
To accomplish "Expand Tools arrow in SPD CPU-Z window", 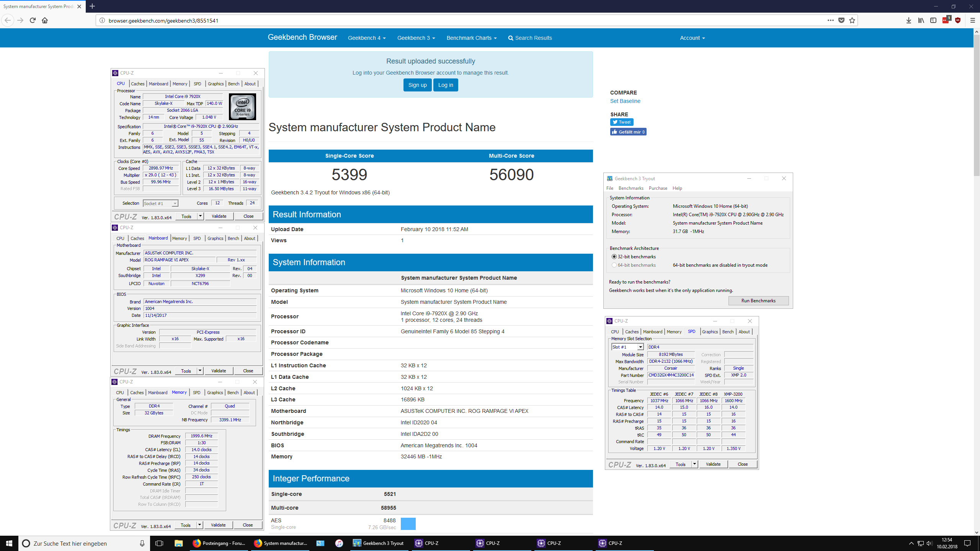I will [x=694, y=464].
